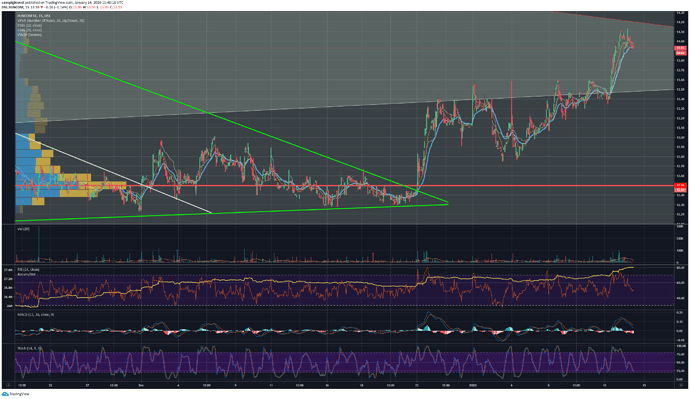Click the Dec date label on the time axis
Image resolution: width=690 pixels, height=399 pixels.
click(x=141, y=385)
